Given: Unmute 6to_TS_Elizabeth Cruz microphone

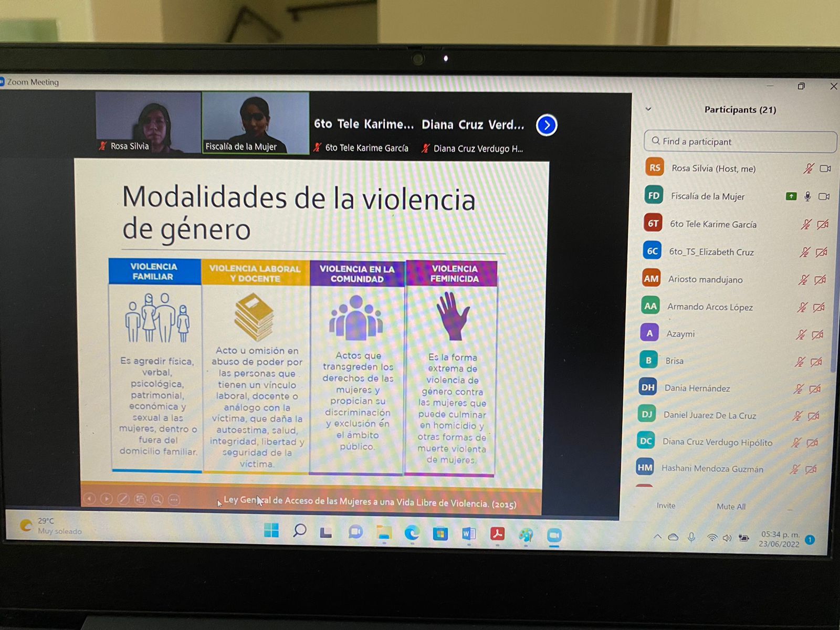Looking at the screenshot, I should click(x=805, y=252).
